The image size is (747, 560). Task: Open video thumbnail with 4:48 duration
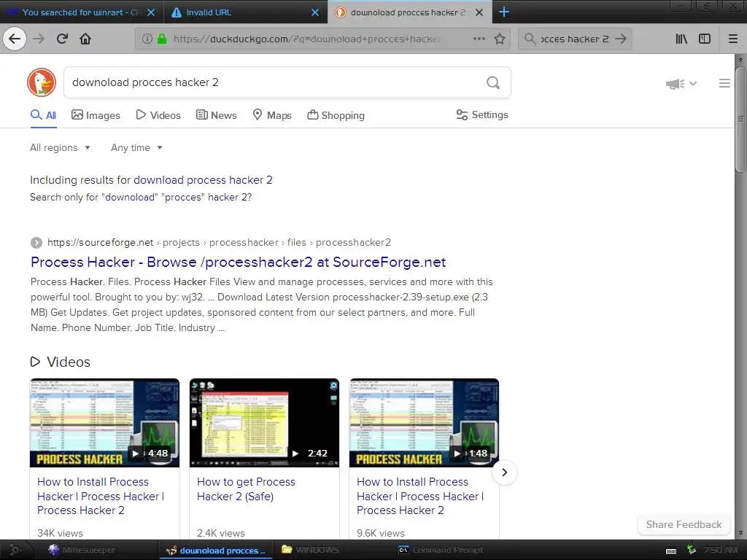click(x=105, y=423)
